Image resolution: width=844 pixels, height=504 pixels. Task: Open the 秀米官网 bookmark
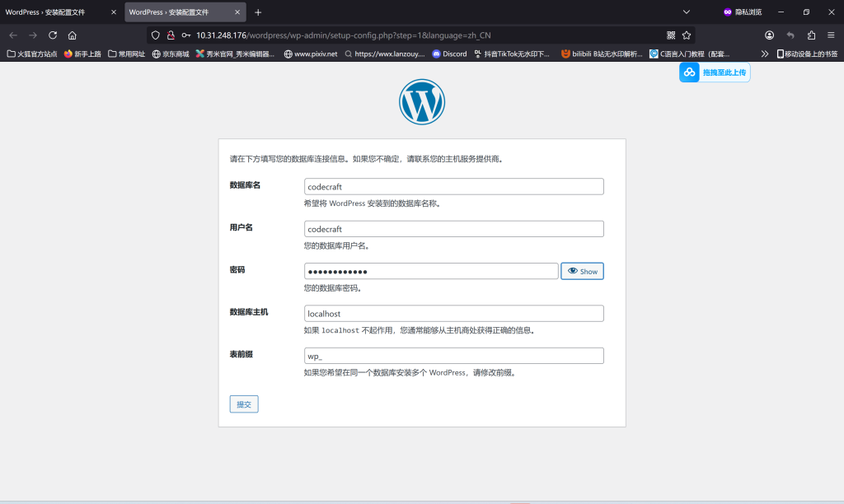coord(235,54)
